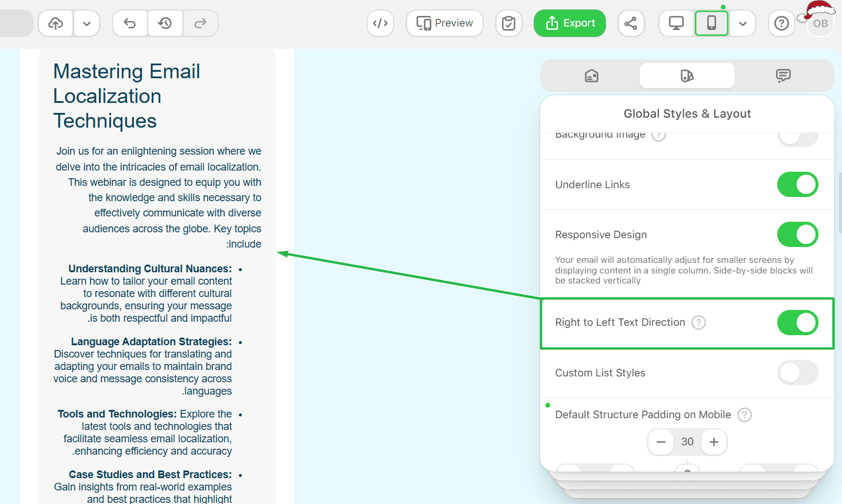Disable the Underline Links toggle
This screenshot has width=842, height=504.
click(x=797, y=184)
